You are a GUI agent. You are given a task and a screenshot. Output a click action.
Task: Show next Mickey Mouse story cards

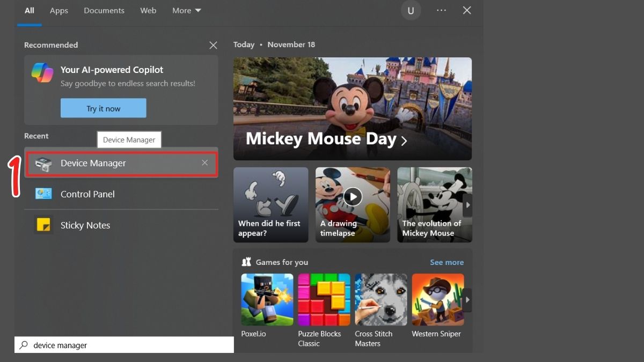pyautogui.click(x=467, y=205)
